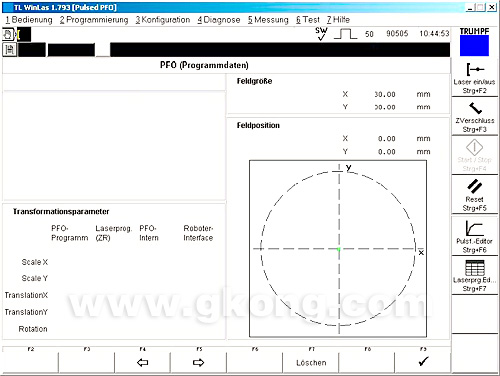Click the right arrow F5 softkey
The height and width of the screenshot is (376, 500).
pyautogui.click(x=198, y=362)
